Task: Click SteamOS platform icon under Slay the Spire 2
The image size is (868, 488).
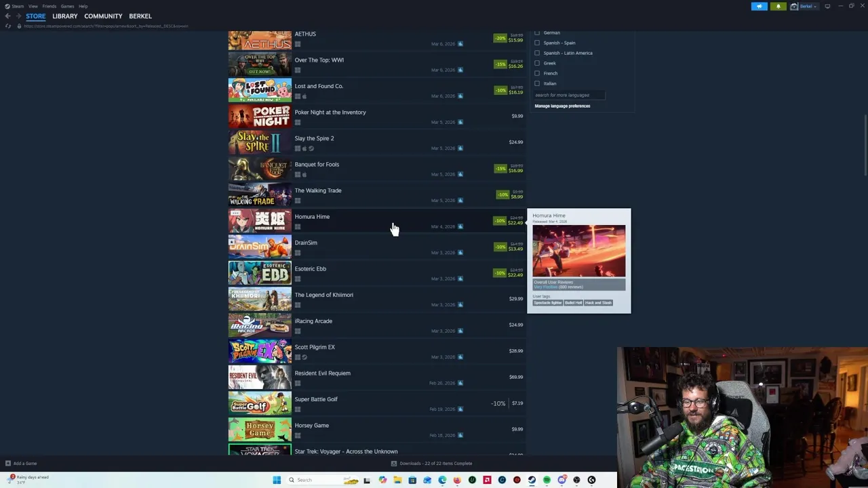Action: (311, 148)
